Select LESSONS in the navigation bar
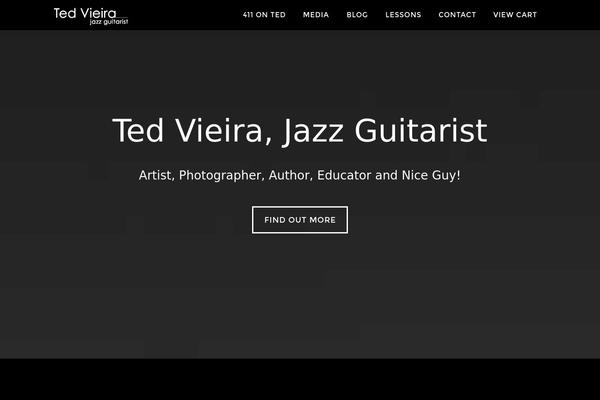 pos(403,15)
